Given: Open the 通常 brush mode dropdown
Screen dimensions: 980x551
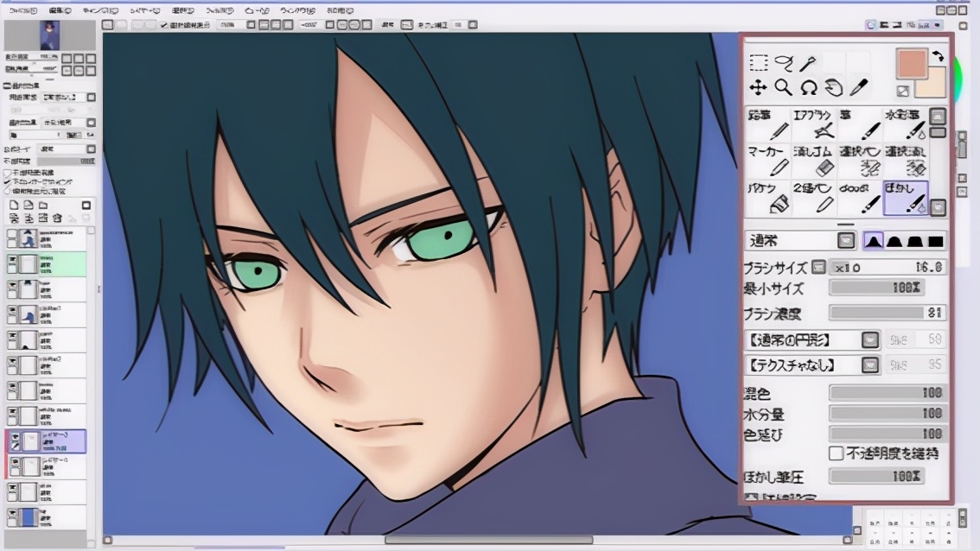Looking at the screenshot, I should pyautogui.click(x=846, y=241).
